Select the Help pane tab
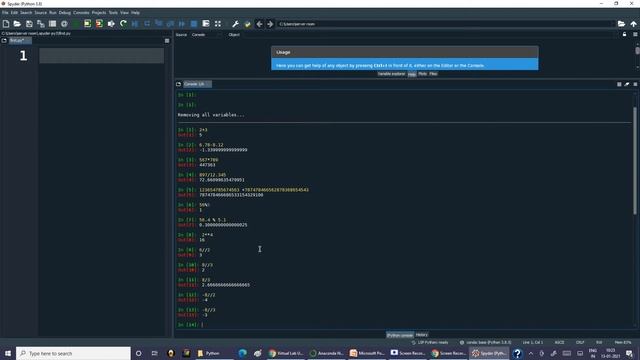640x360 pixels. 412,74
